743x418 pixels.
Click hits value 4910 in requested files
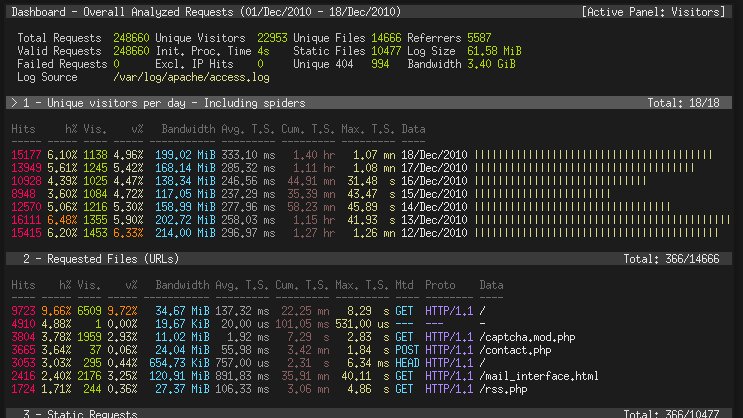[23, 324]
